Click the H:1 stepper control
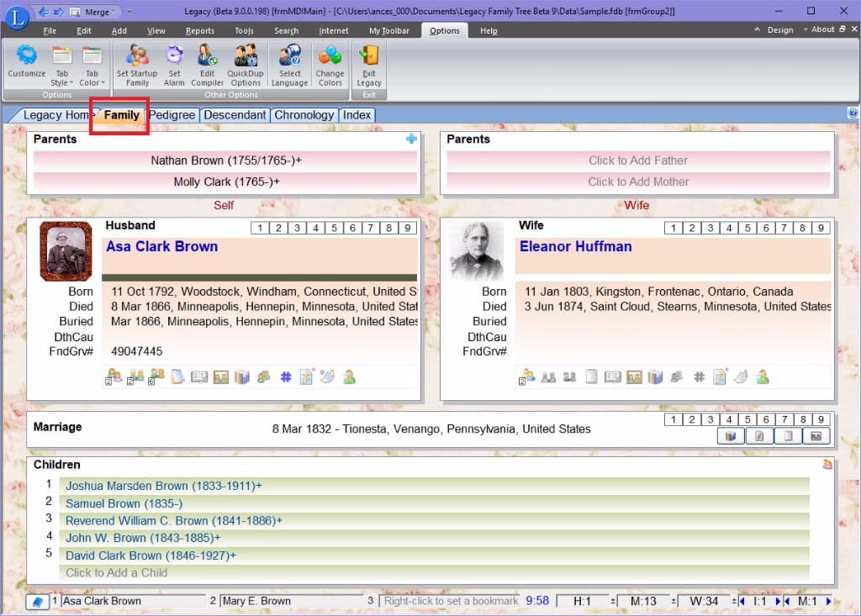 (x=613, y=602)
